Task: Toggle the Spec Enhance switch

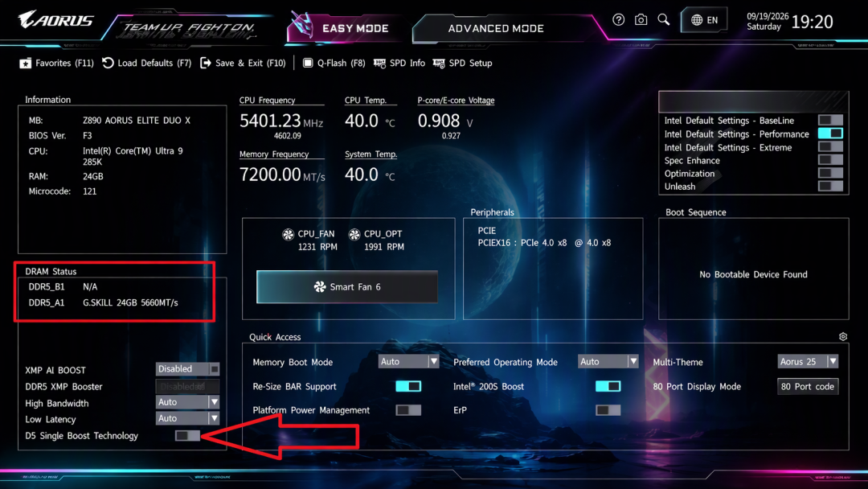Action: (x=830, y=160)
